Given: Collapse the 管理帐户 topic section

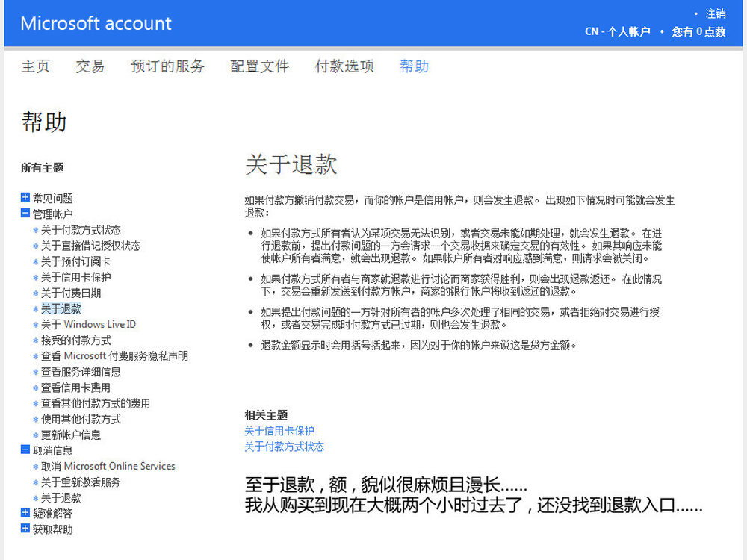Looking at the screenshot, I should point(25,213).
